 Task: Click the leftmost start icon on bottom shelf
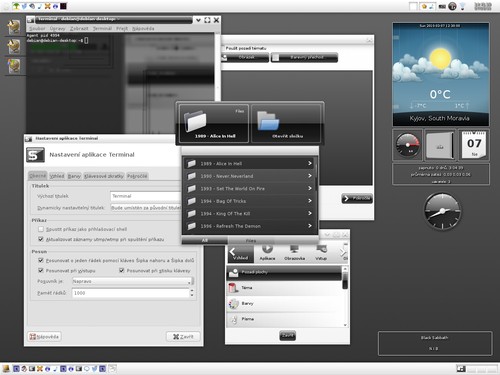pos(6,368)
